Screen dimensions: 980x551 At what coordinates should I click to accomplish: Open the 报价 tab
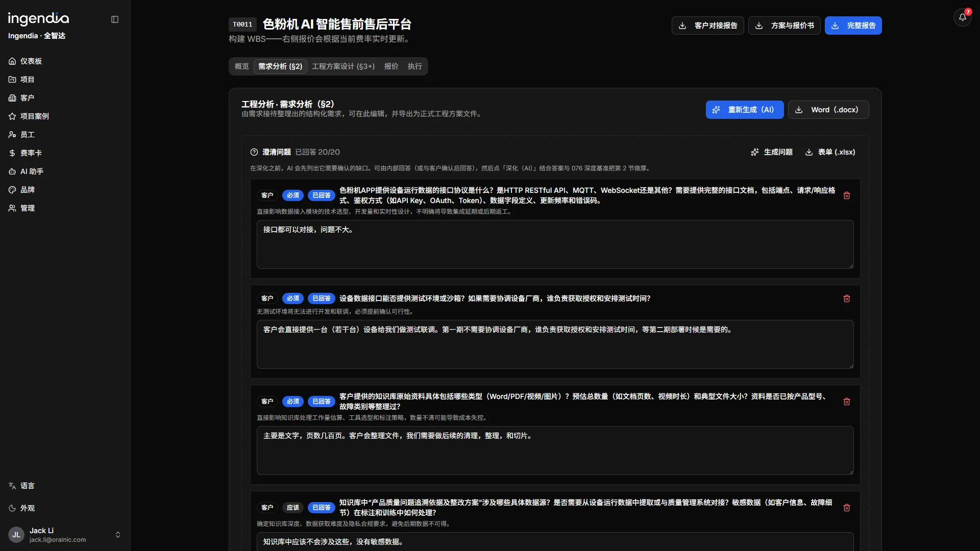tap(391, 66)
